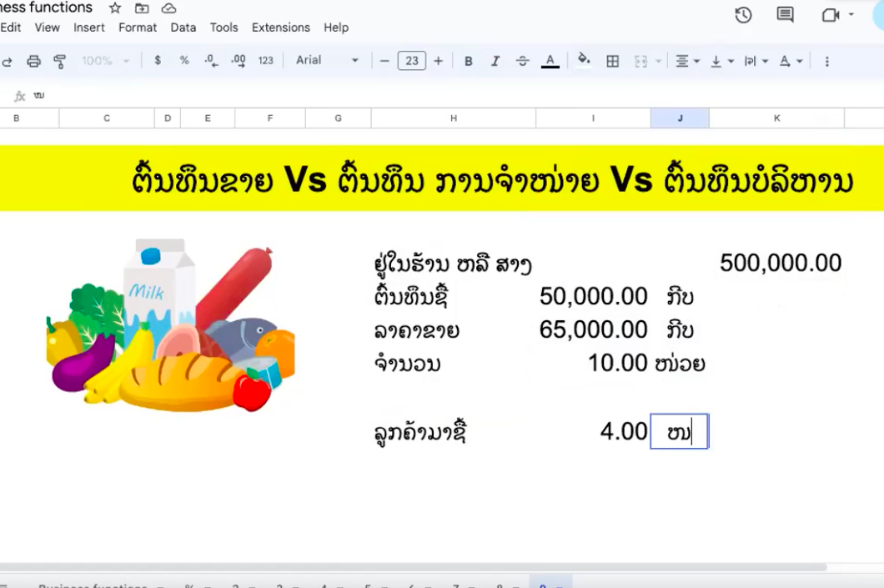Open text wrapping dropdown
This screenshot has height=588, width=884.
click(756, 61)
